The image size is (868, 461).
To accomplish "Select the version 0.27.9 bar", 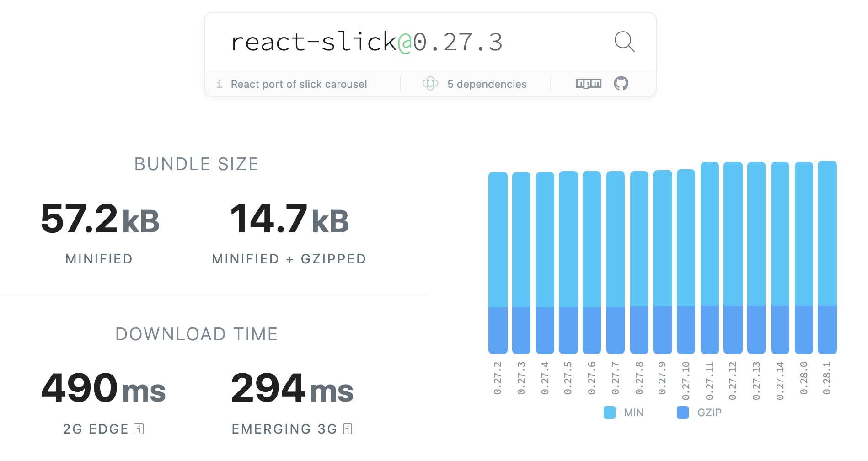I will click(663, 262).
